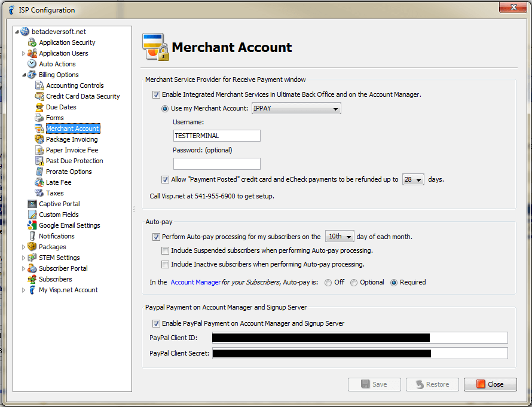Click the Subscribers icon in tree
The height and width of the screenshot is (407, 532).
(32, 279)
